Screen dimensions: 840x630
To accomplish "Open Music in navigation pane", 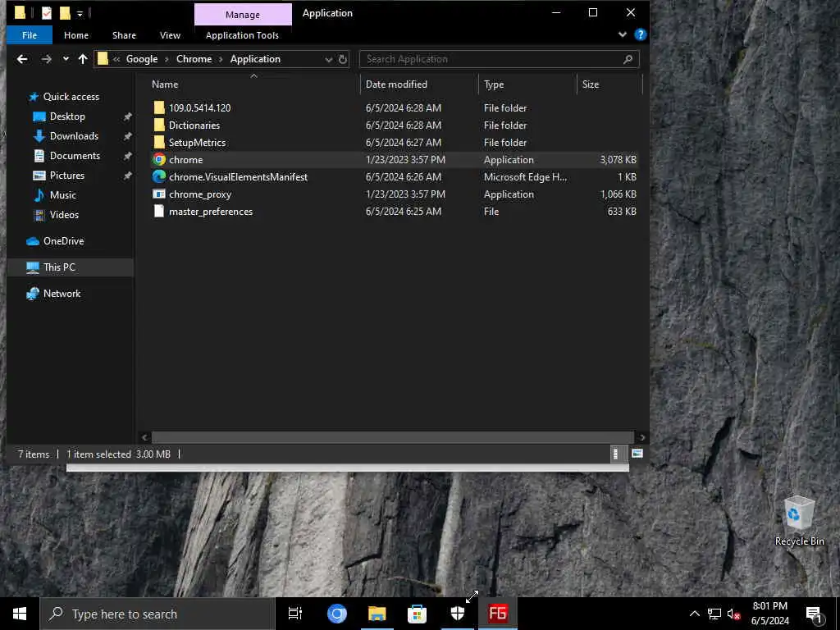I will pyautogui.click(x=62, y=195).
